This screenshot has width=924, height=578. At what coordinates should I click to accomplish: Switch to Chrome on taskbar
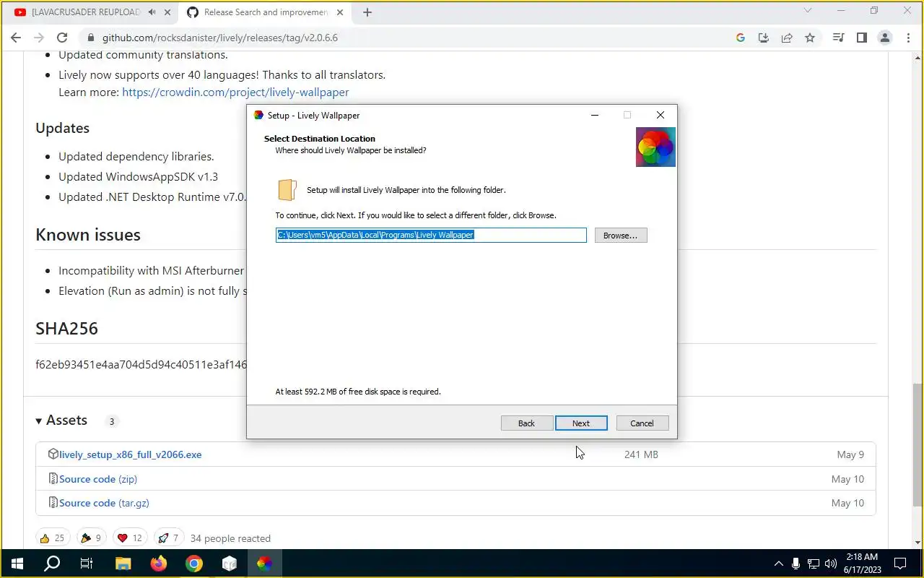tap(193, 564)
